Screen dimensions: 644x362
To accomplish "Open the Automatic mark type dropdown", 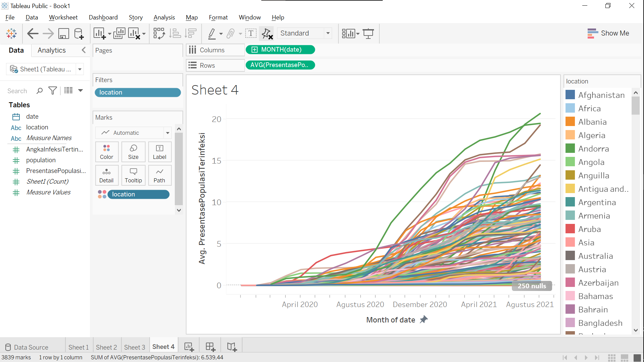I will (x=167, y=133).
